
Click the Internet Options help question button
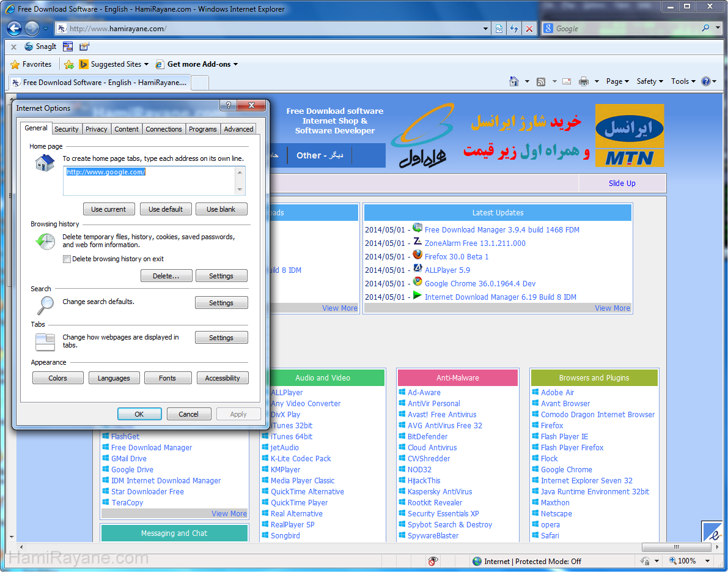[x=229, y=105]
